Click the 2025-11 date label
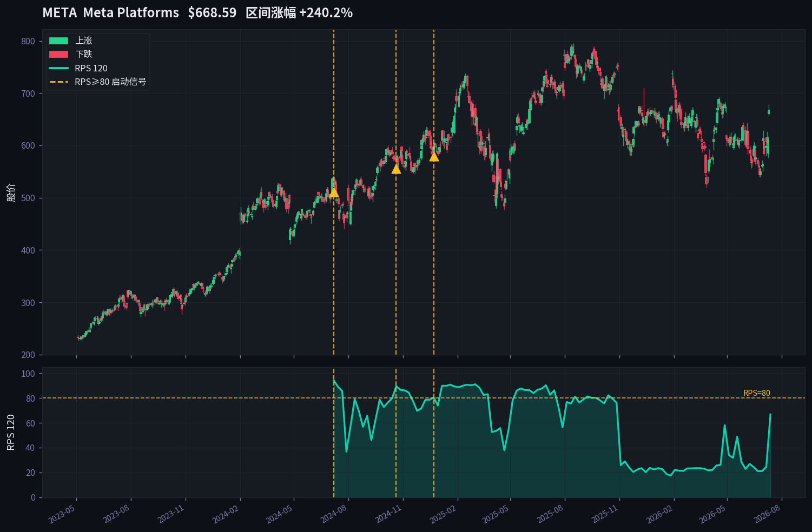 pos(605,514)
